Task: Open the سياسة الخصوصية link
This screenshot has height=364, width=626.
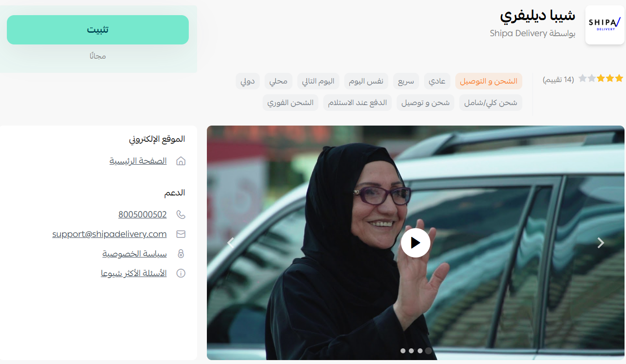Action: [x=134, y=254]
